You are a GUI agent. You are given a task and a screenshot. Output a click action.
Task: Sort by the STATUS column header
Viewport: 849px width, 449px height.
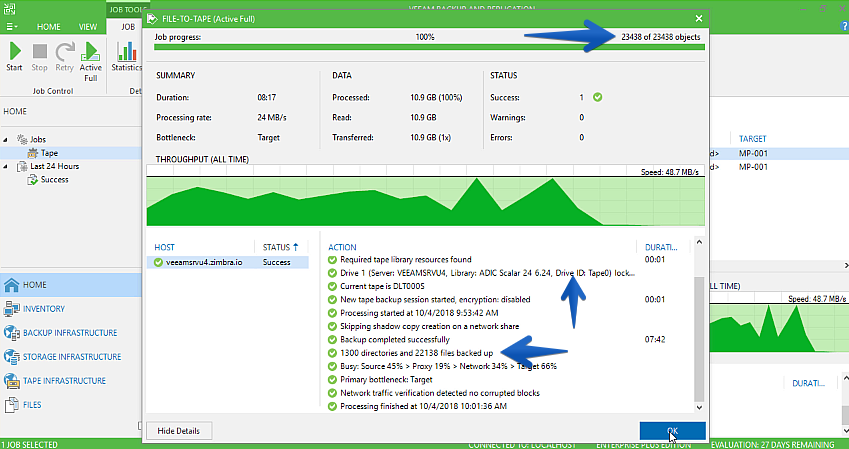pos(280,247)
